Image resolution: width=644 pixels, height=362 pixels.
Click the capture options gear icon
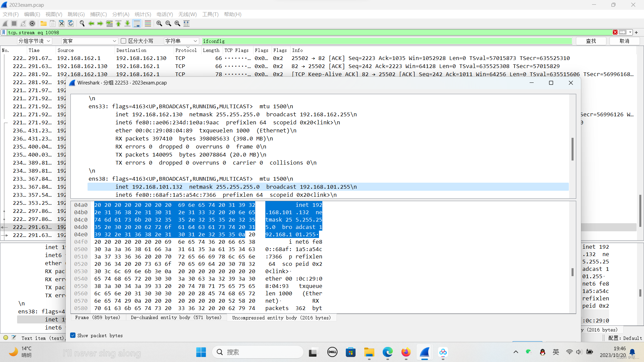click(x=32, y=23)
